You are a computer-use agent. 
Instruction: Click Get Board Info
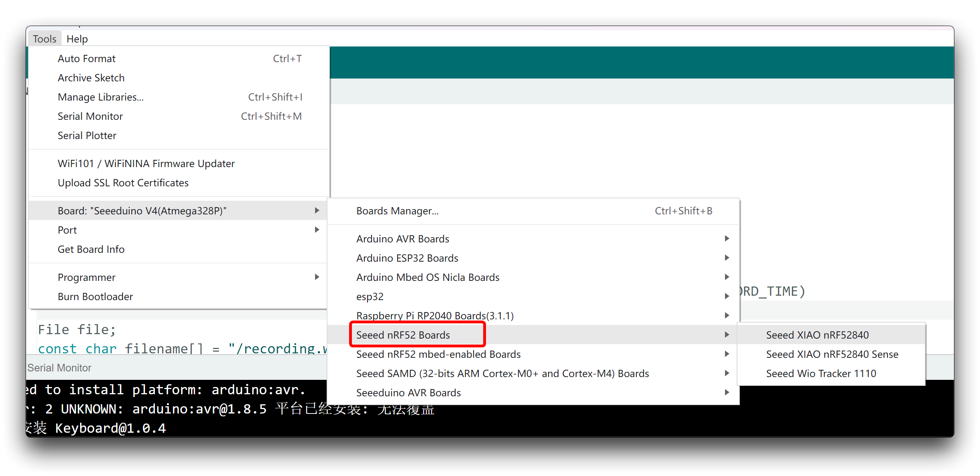coord(179,249)
